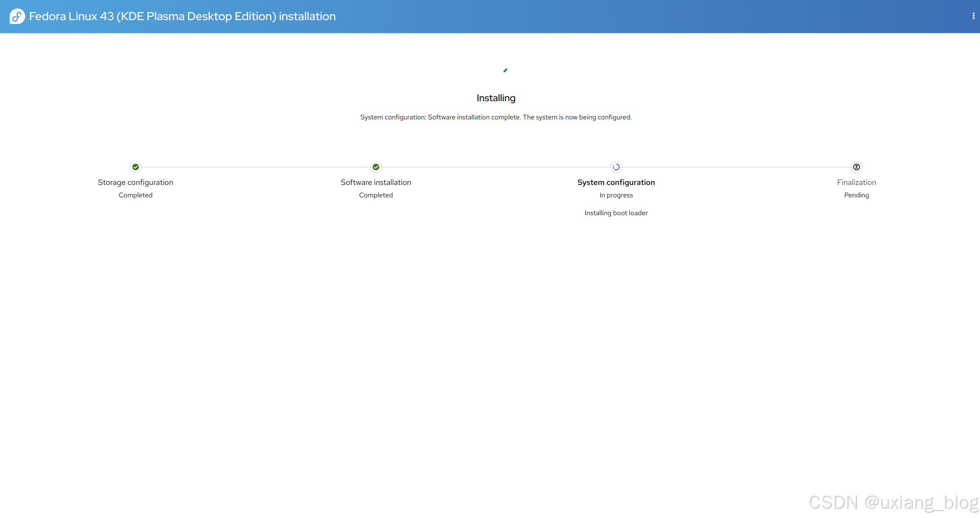
Task: Click the Pending status under Finalization
Action: 856,195
